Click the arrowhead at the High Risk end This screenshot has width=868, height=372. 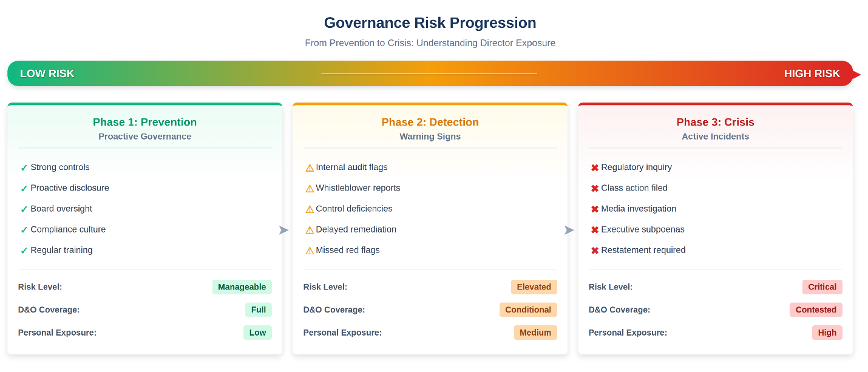(x=856, y=75)
